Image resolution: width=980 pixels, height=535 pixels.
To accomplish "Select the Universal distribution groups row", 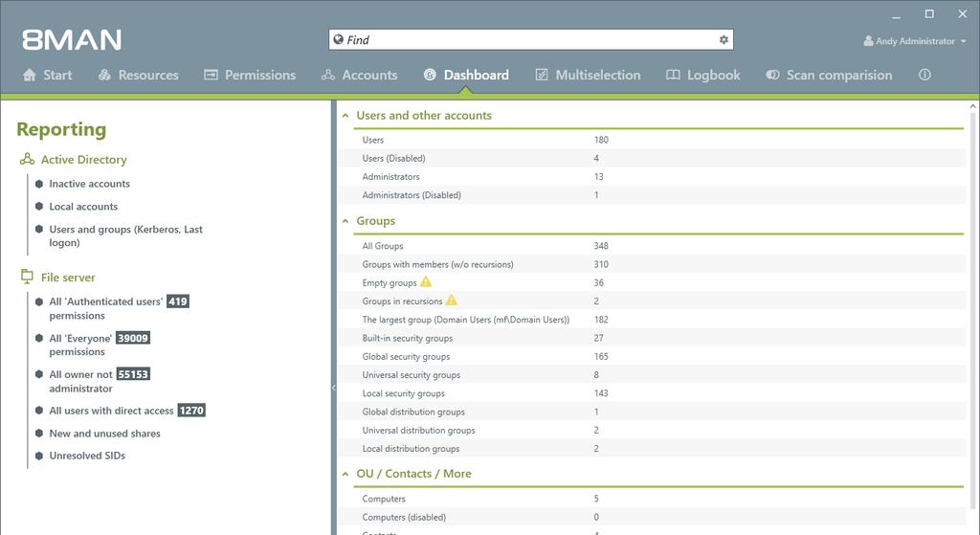I will [x=651, y=430].
